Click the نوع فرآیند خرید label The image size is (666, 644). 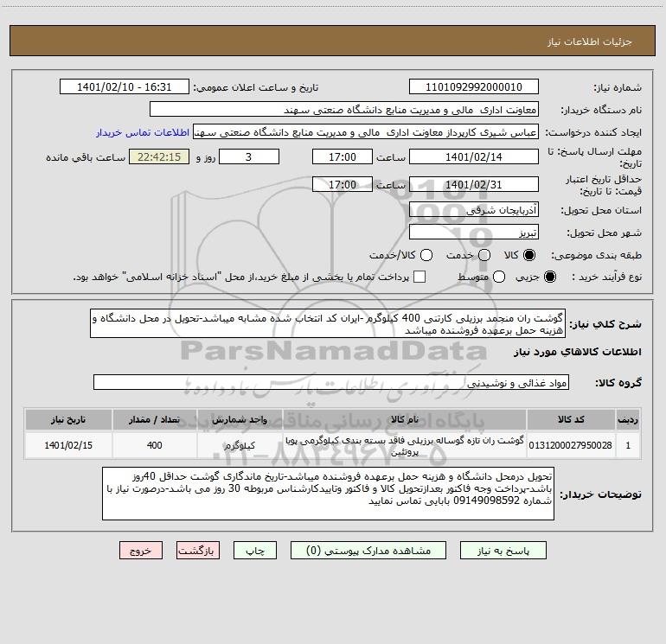pos(606,277)
